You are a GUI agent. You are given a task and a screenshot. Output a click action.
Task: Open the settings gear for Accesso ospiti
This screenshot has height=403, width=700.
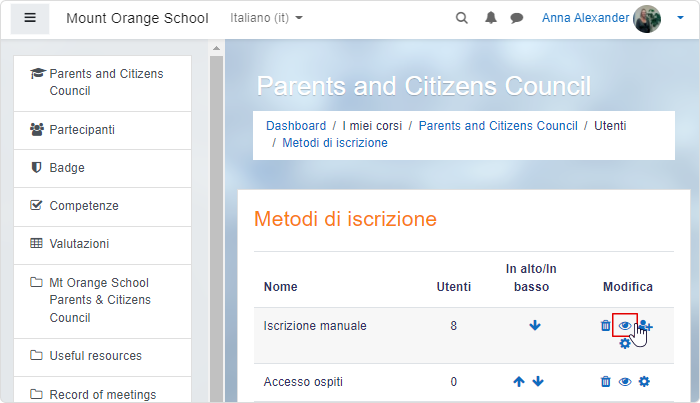tap(644, 382)
